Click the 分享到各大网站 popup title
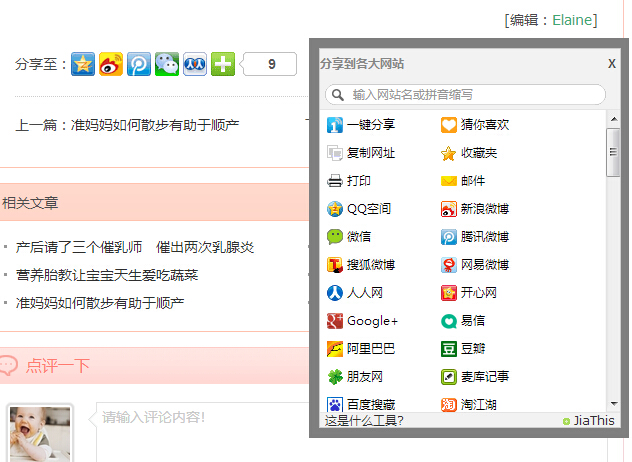The height and width of the screenshot is (462, 632). pos(362,64)
